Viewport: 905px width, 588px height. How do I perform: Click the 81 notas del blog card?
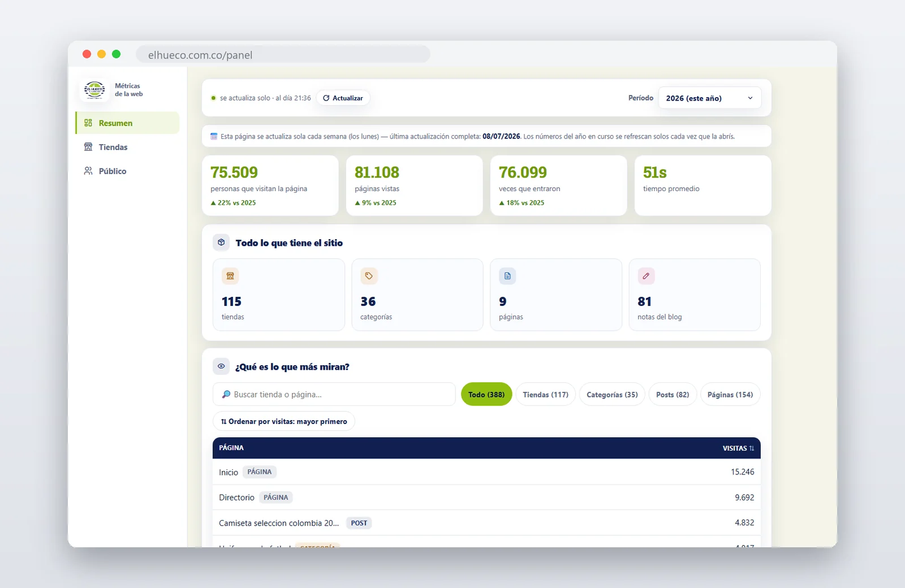click(695, 295)
